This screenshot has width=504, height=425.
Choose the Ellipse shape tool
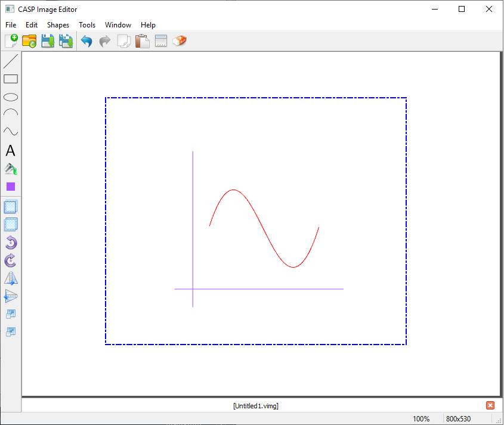[x=11, y=97]
